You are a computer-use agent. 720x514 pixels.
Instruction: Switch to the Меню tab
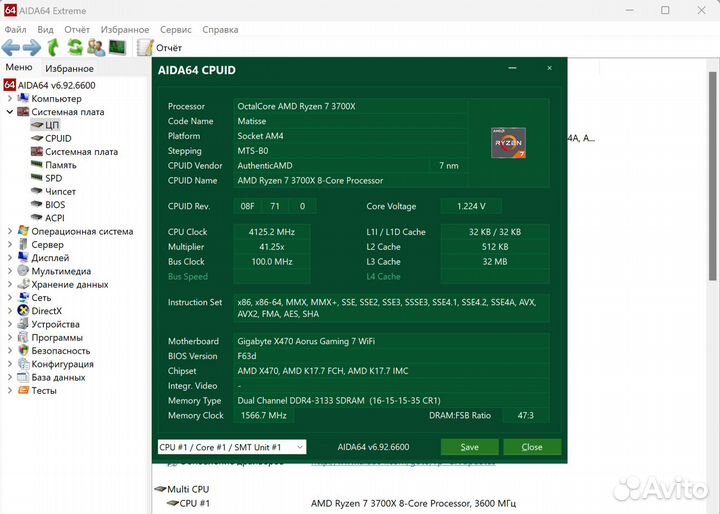(19, 67)
